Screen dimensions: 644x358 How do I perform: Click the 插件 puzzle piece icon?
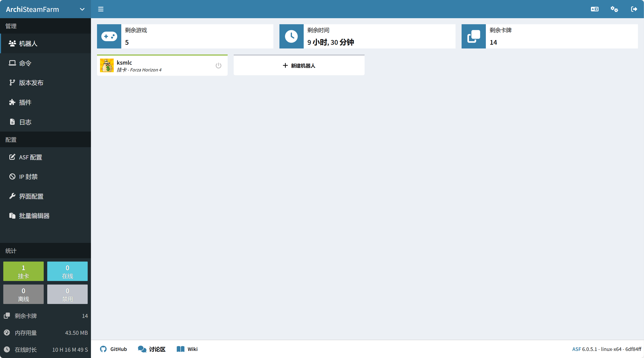coord(12,102)
